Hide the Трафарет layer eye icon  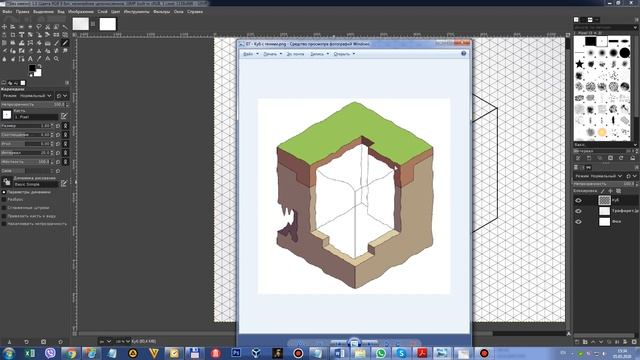point(578,211)
